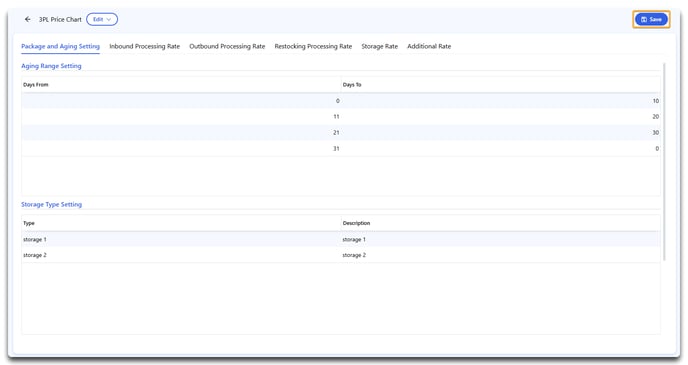688x365 pixels.
Task: Click Days To cell with value 30
Action: tap(501, 132)
